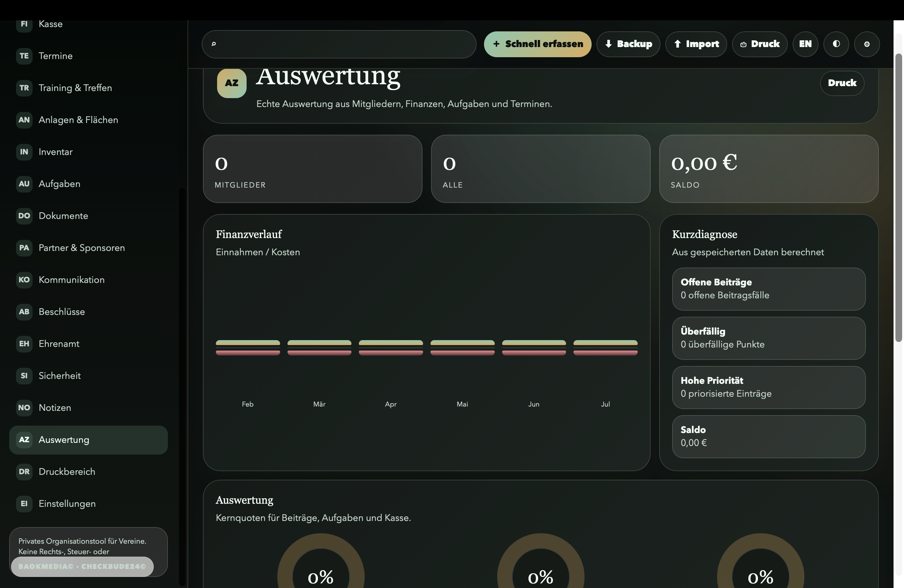
Task: Click the Offene Beiträge diagnosis card
Action: [769, 289]
